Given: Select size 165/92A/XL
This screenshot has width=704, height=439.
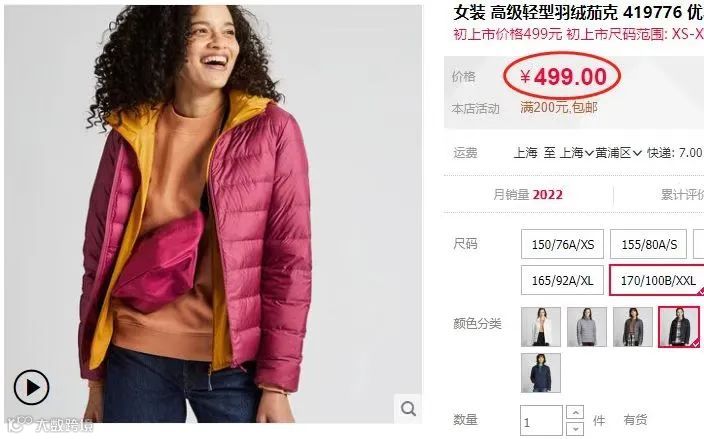Looking at the screenshot, I should tap(562, 281).
